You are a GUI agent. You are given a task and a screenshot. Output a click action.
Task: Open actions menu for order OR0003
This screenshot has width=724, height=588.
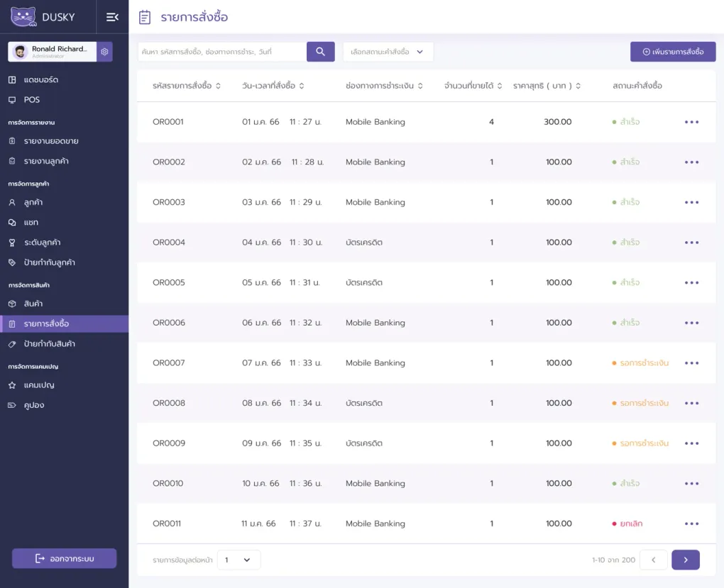tap(691, 202)
